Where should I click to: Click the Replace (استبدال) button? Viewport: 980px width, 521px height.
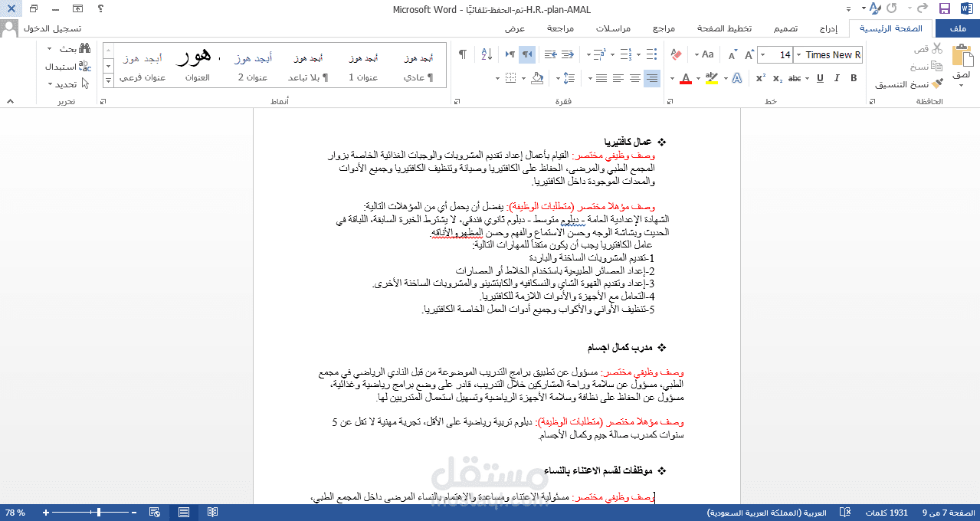67,67
